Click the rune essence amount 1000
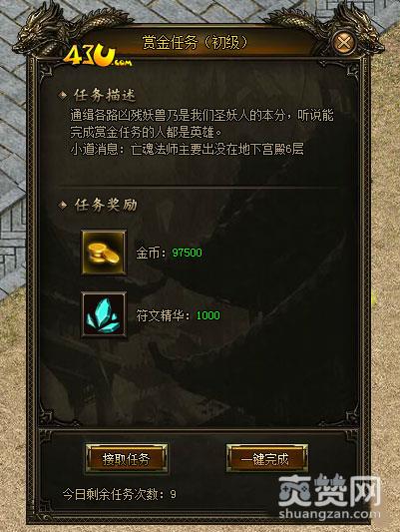This screenshot has height=532, width=400. (208, 315)
